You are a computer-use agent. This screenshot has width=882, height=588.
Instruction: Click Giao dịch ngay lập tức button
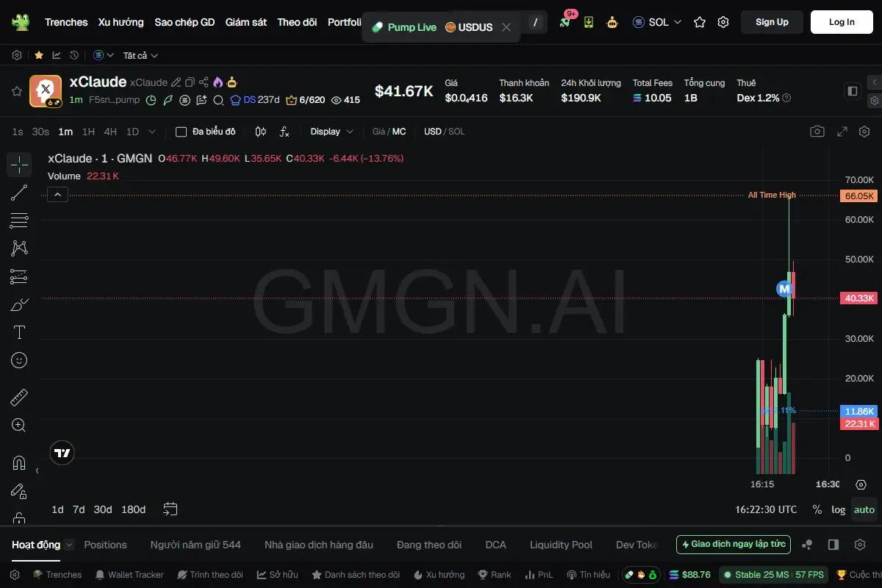734,545
